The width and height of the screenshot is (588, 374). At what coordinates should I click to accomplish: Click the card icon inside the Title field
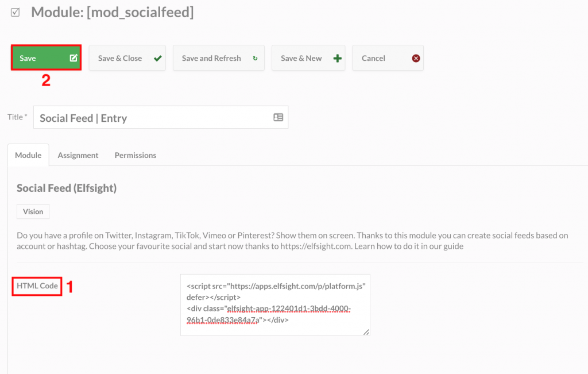click(x=278, y=117)
